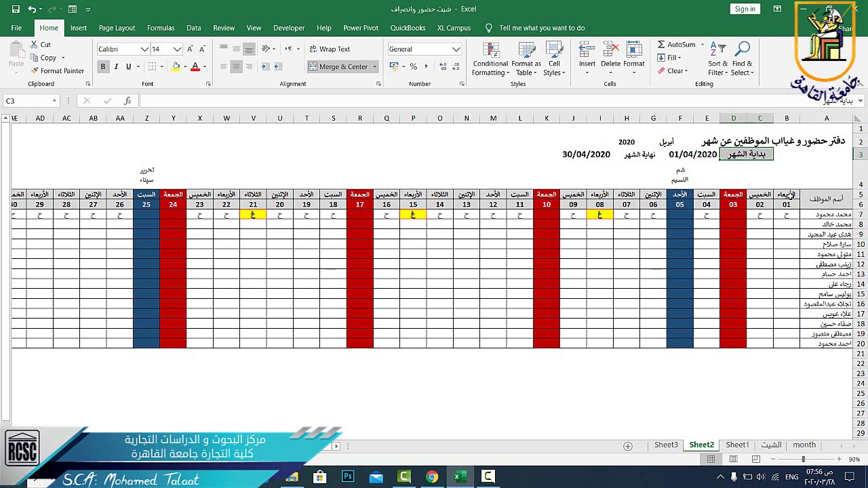Image resolution: width=868 pixels, height=488 pixels.
Task: Switch to Normal view in status bar
Action: [711, 459]
